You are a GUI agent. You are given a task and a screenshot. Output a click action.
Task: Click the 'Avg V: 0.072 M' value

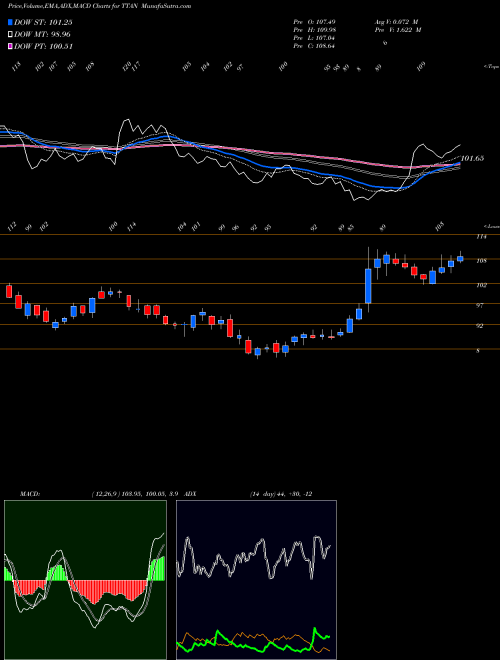[396, 22]
